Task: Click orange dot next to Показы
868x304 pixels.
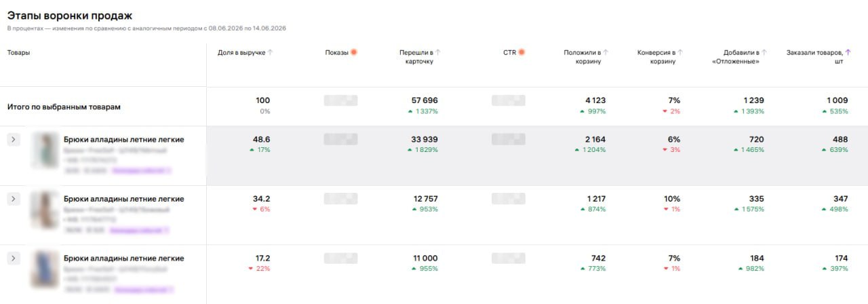Action: point(354,52)
